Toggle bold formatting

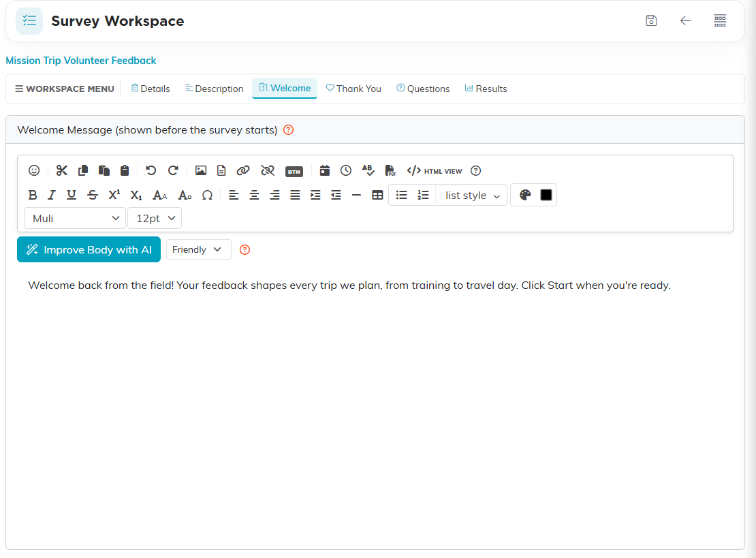pos(32,195)
